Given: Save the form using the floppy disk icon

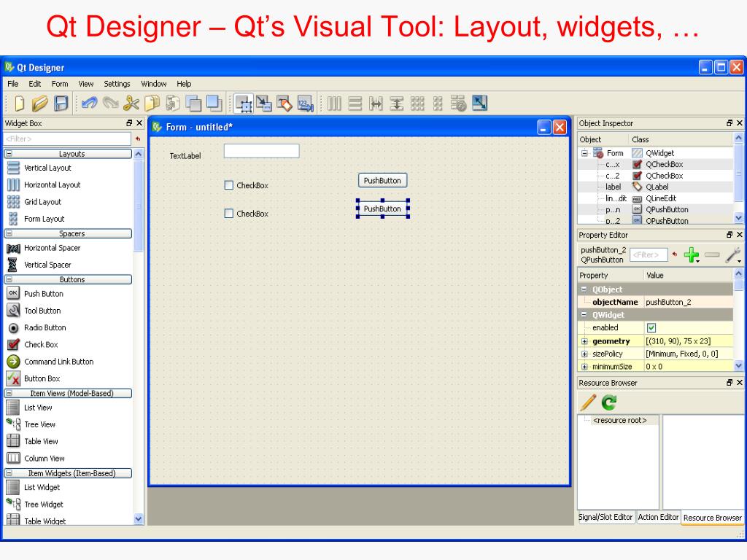Looking at the screenshot, I should click(x=61, y=104).
